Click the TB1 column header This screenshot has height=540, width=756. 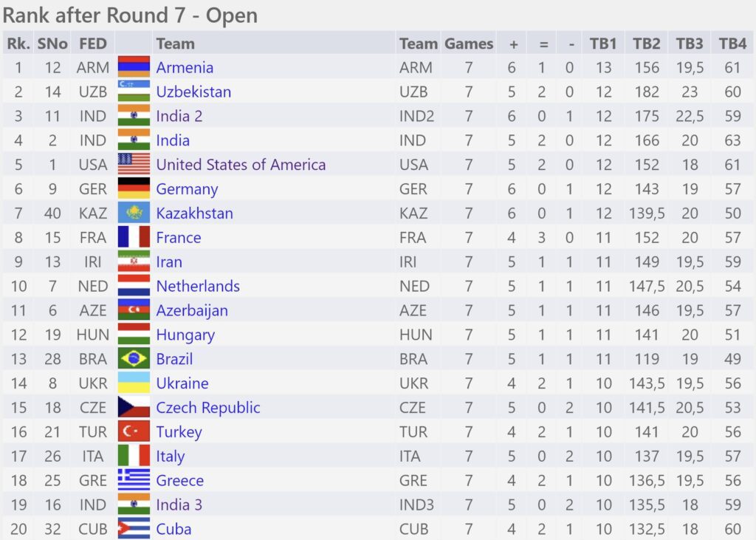coord(603,44)
